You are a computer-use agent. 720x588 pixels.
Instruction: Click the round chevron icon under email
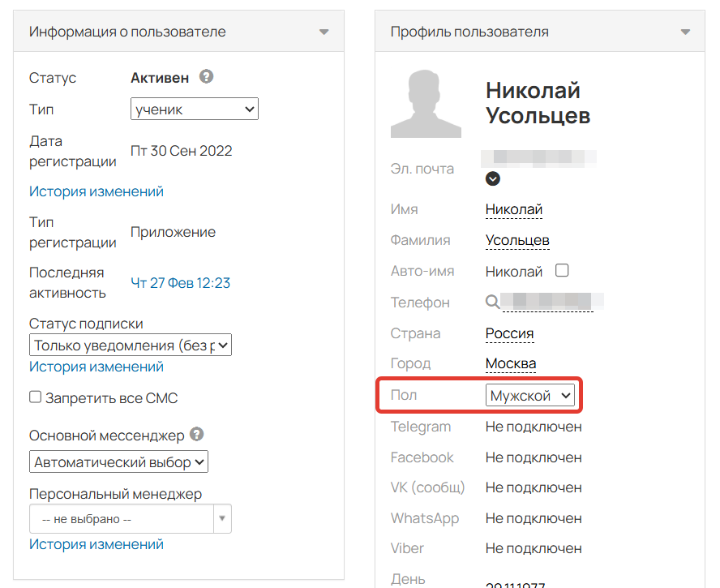coord(493,178)
